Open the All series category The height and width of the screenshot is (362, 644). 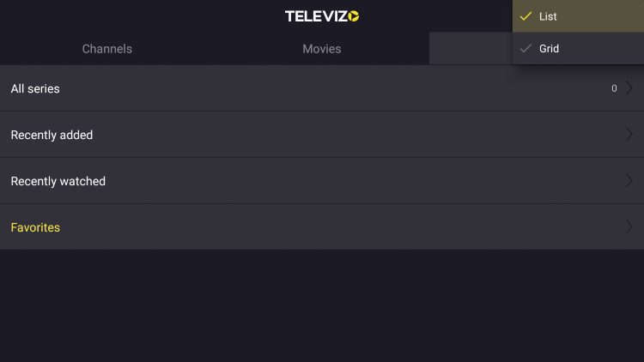322,88
